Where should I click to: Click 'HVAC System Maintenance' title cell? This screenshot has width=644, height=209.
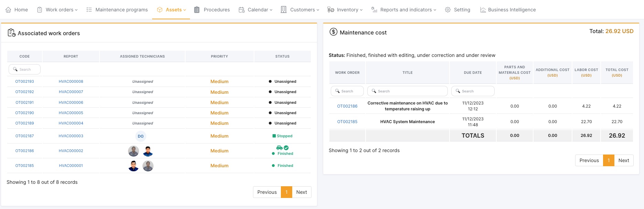point(408,122)
